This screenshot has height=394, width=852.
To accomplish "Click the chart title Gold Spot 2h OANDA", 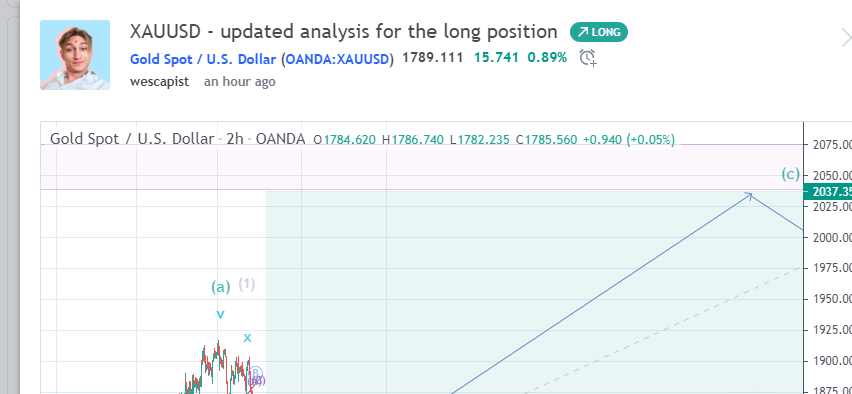I will tap(177, 139).
